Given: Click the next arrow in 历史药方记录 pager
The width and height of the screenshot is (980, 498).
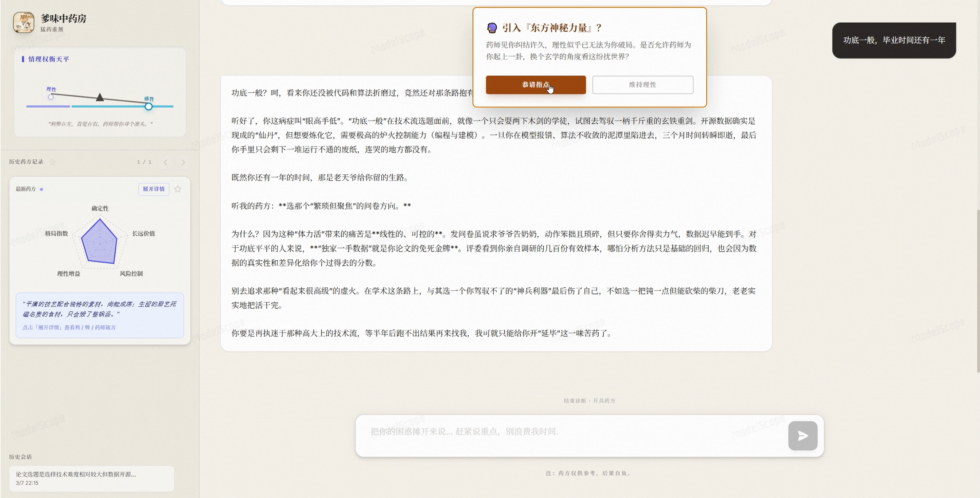Looking at the screenshot, I should [x=183, y=162].
